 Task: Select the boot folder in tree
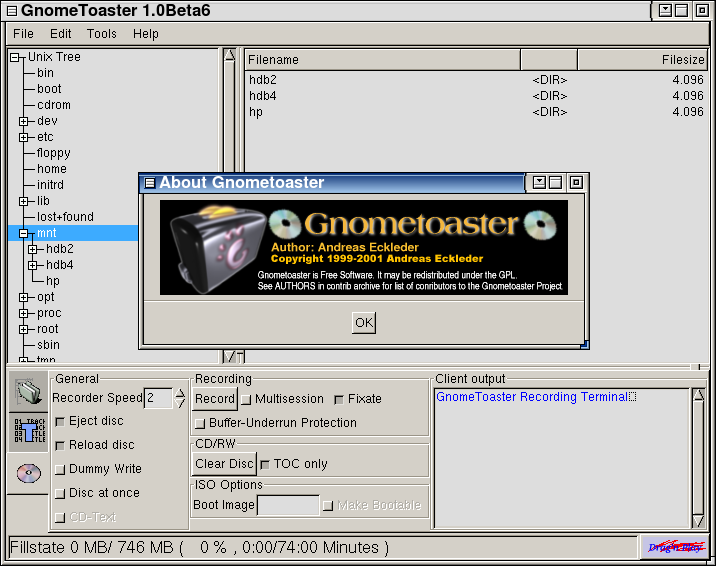(49, 89)
